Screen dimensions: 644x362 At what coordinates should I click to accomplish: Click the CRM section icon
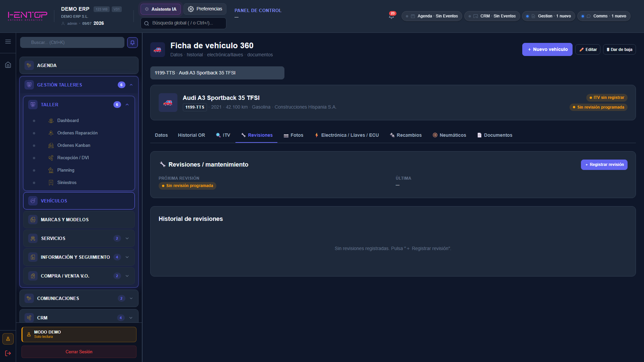(29, 318)
